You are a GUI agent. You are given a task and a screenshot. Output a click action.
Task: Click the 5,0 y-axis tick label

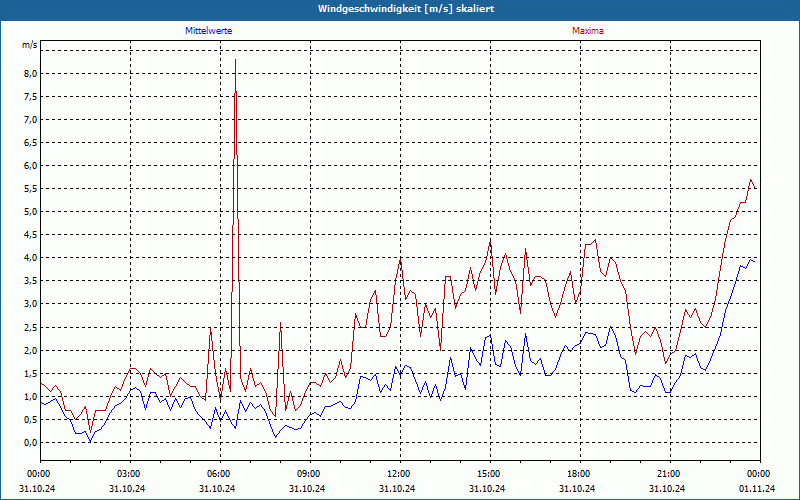(30, 212)
